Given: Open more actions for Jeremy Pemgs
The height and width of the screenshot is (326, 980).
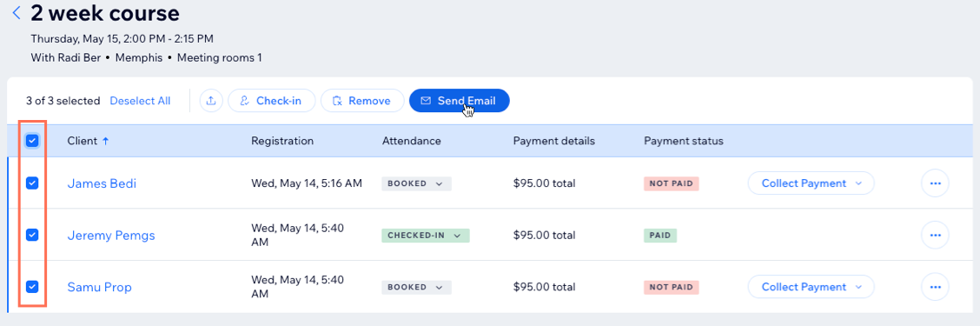Looking at the screenshot, I should coord(935,236).
